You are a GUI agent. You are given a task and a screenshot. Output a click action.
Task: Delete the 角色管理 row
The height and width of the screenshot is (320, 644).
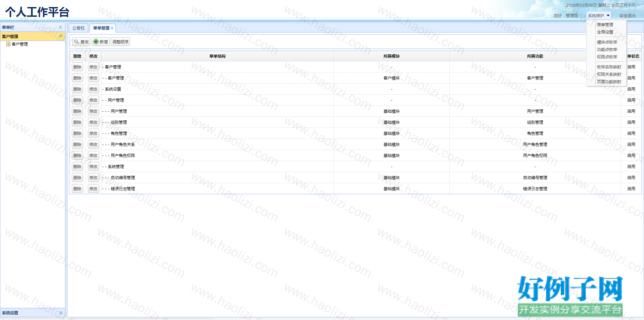(77, 133)
